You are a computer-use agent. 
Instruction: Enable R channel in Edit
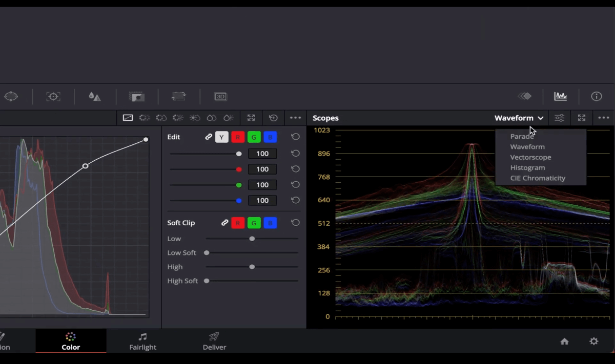[x=238, y=137]
